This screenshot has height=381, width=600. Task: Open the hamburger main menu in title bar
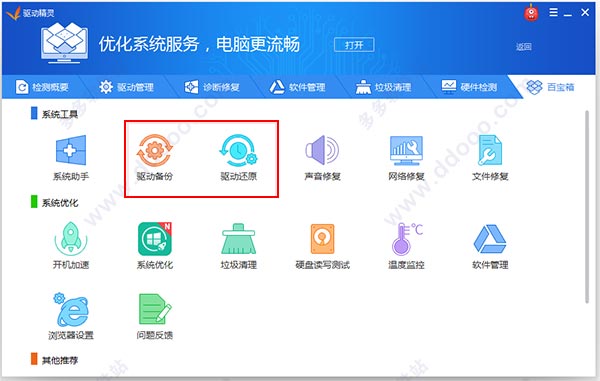tap(553, 13)
